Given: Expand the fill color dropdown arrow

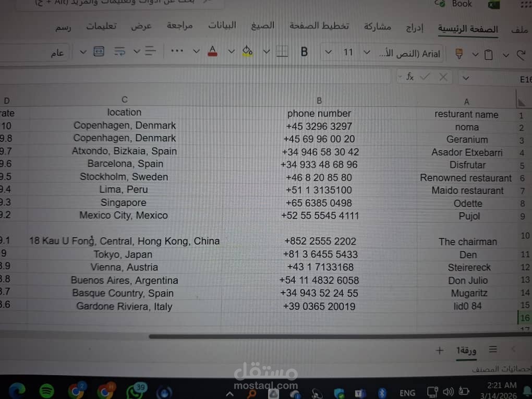Looking at the screenshot, I should point(232,51).
